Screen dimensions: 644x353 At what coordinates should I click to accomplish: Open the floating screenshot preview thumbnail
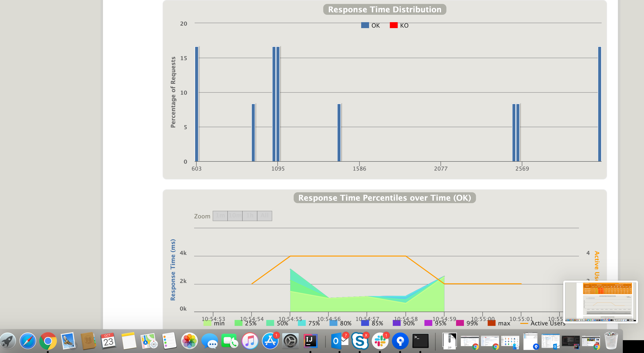point(600,302)
